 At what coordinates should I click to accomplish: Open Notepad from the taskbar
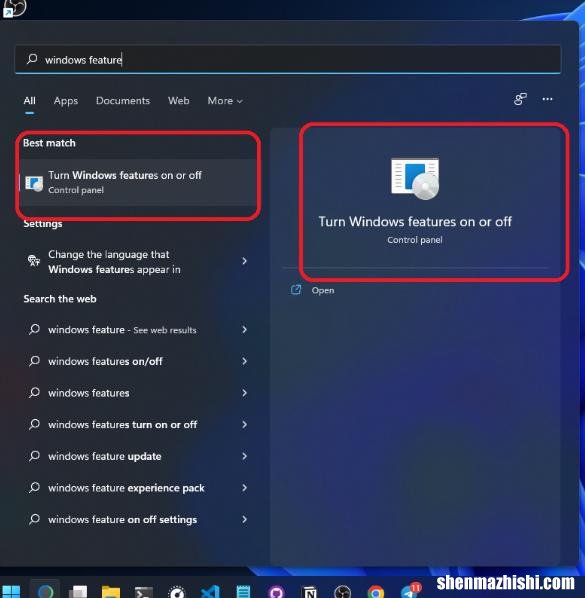coord(243,592)
